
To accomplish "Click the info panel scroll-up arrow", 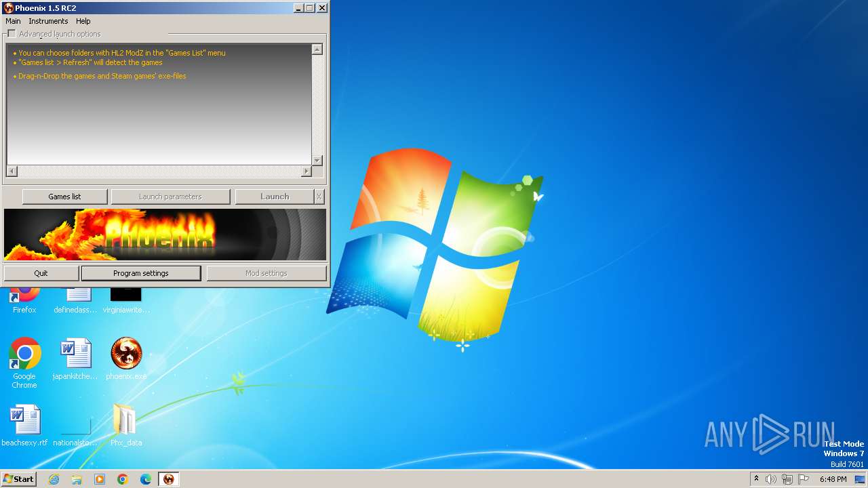I will click(317, 49).
